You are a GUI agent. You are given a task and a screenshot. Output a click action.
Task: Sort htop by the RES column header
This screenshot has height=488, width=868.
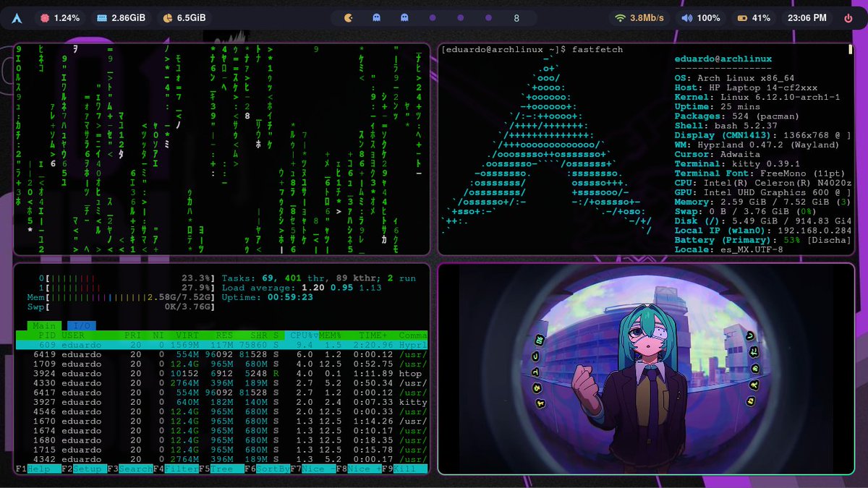point(223,335)
